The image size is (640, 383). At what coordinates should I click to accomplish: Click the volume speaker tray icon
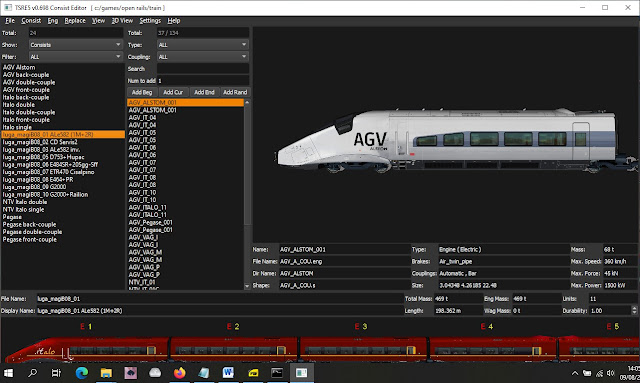611,373
